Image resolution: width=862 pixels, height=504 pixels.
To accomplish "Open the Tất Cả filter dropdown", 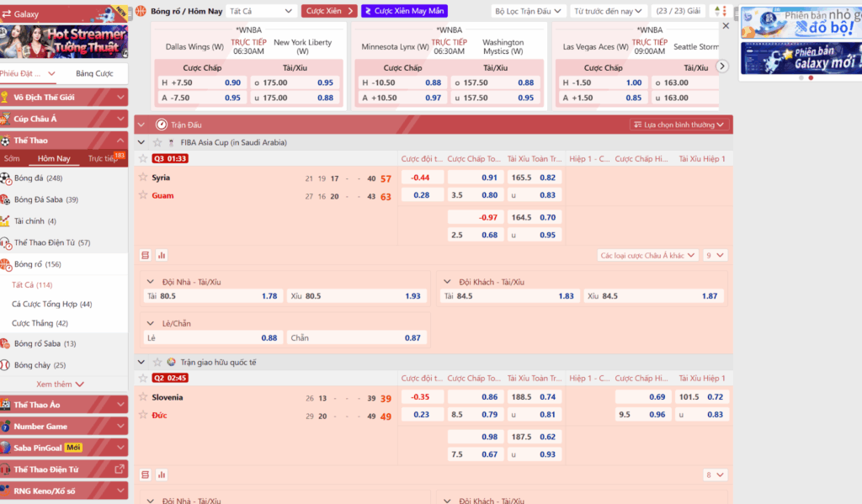I will [261, 11].
